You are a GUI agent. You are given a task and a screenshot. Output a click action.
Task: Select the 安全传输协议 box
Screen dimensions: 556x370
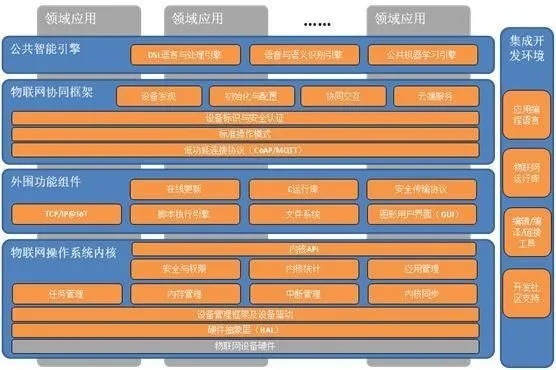(422, 189)
